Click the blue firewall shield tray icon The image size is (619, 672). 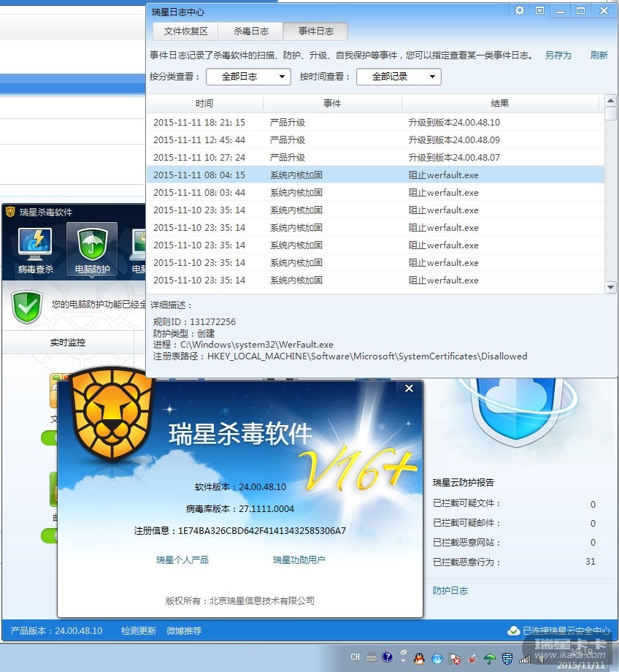[507, 658]
